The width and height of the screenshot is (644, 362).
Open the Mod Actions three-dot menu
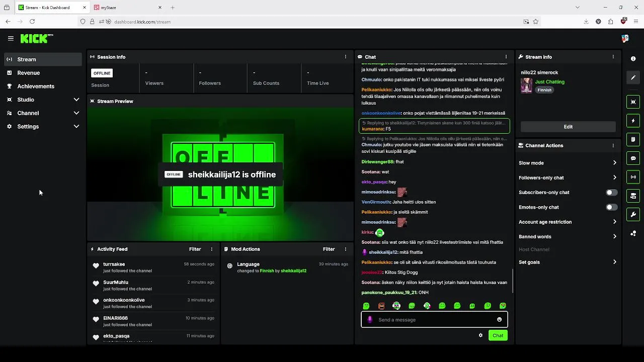pos(345,249)
